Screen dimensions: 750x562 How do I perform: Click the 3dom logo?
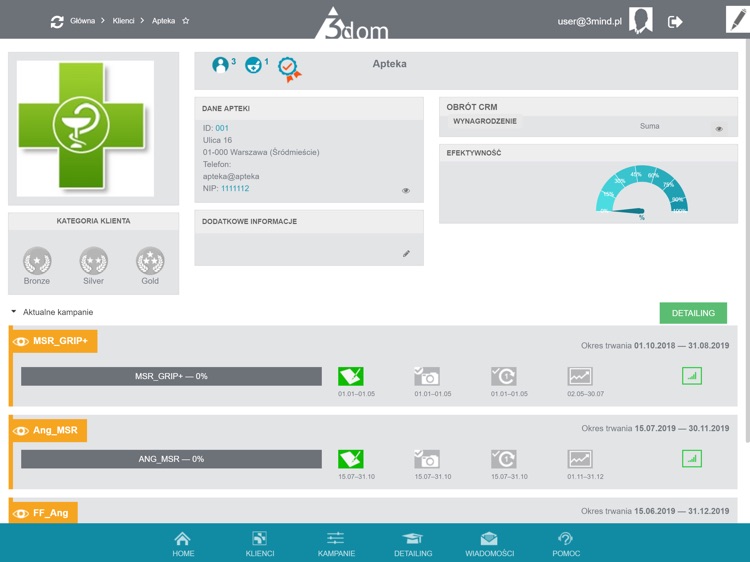pos(352,23)
